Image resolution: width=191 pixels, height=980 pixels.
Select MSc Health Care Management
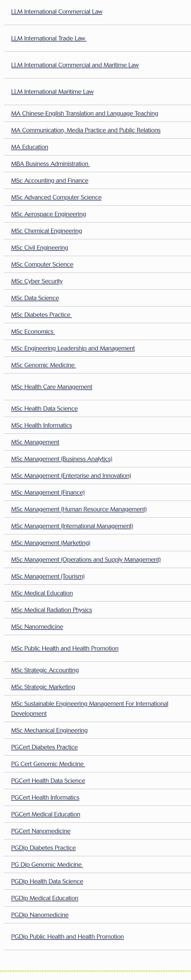(x=52, y=386)
